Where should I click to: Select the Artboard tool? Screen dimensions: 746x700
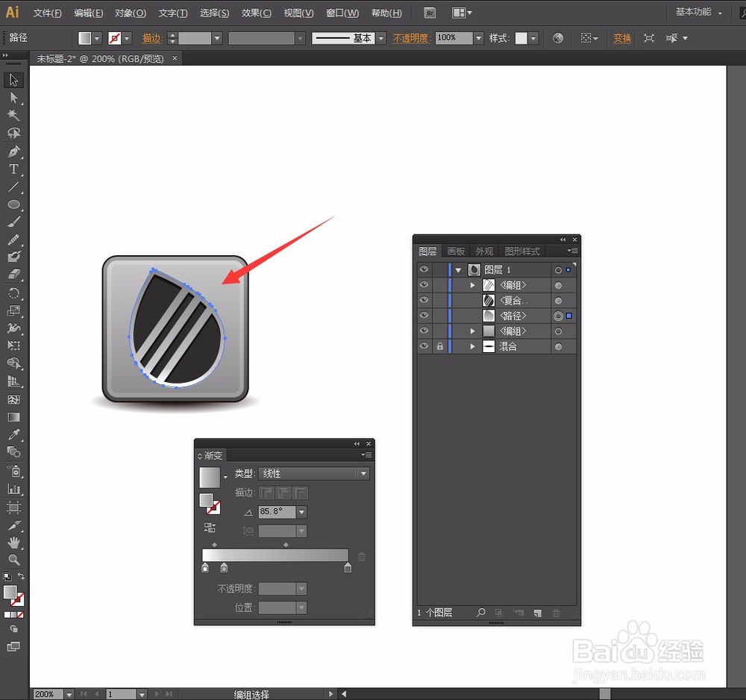pyautogui.click(x=13, y=507)
